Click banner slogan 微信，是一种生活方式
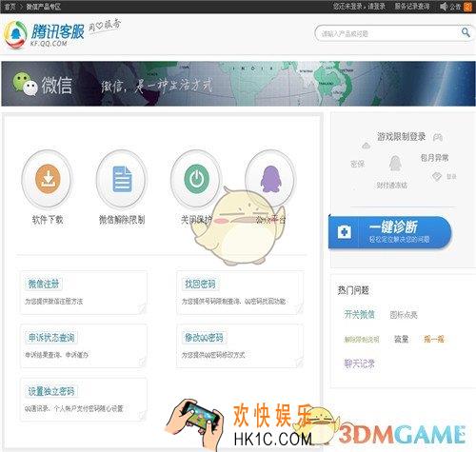The height and width of the screenshot is (452, 476). point(156,86)
